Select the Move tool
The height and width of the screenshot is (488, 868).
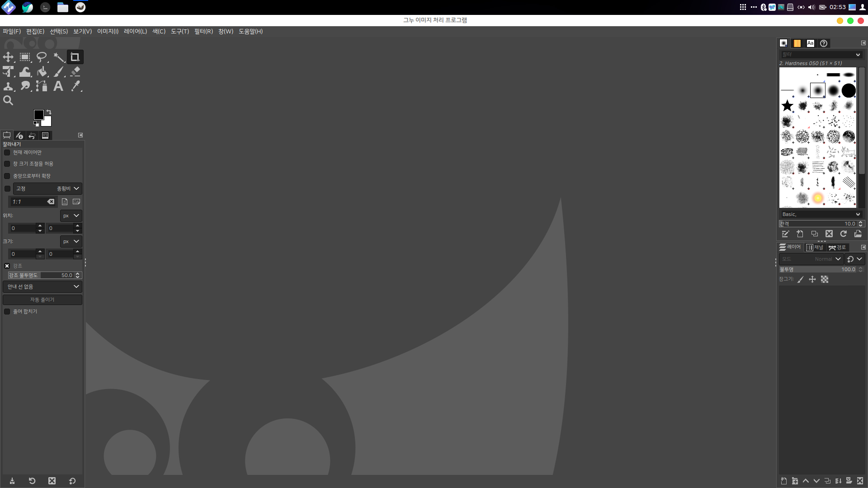click(8, 57)
